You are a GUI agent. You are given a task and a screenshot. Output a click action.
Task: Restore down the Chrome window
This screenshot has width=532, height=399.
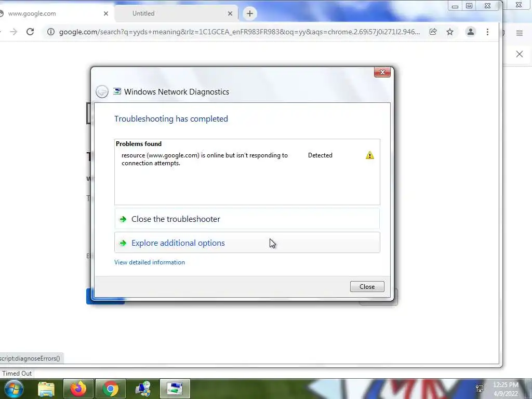pos(469,6)
